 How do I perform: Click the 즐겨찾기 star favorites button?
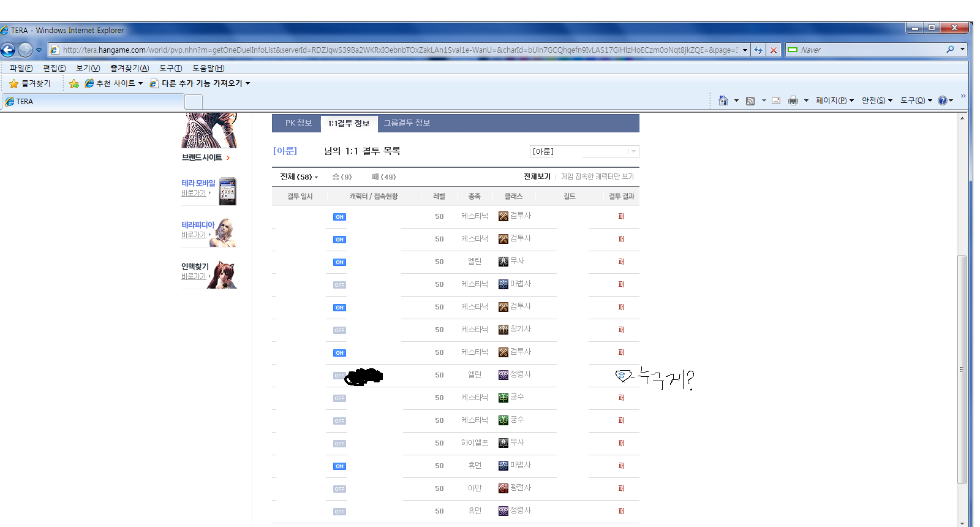(30, 83)
